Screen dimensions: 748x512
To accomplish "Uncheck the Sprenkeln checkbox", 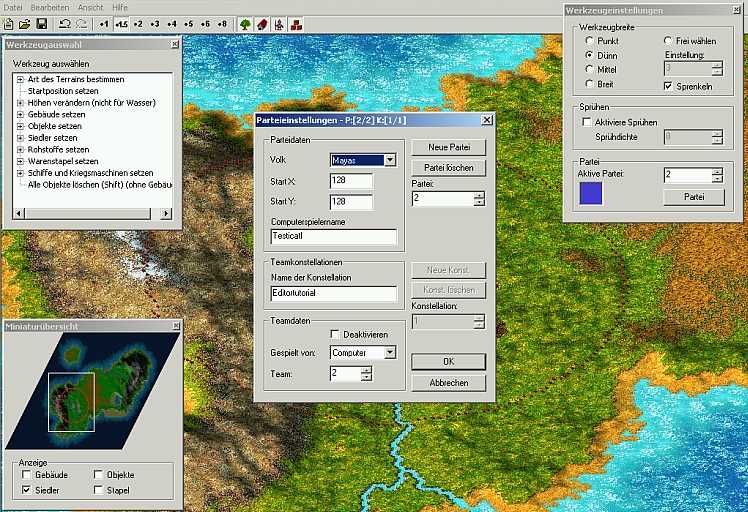I will (x=668, y=86).
